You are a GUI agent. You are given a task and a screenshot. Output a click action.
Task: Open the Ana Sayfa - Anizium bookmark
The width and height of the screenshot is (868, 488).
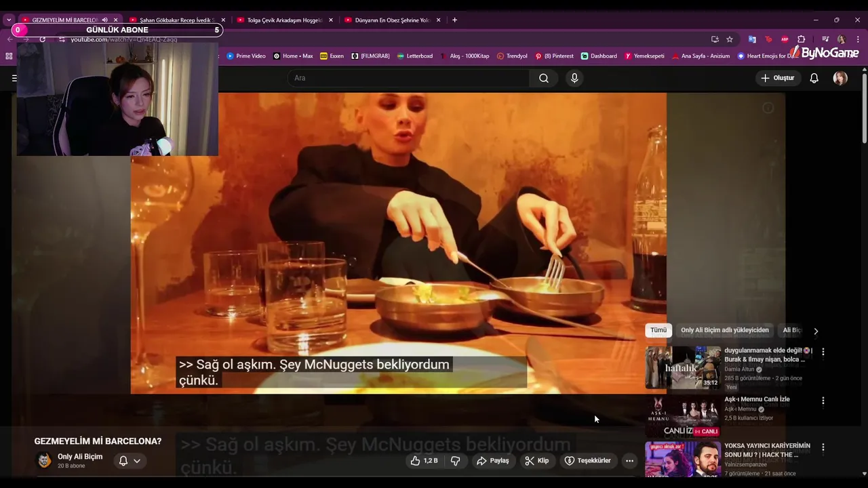(701, 56)
